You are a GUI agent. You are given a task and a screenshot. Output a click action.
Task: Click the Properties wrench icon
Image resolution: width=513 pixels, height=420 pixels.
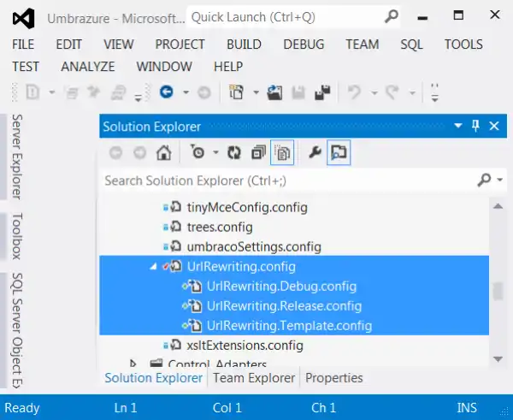[x=315, y=152]
